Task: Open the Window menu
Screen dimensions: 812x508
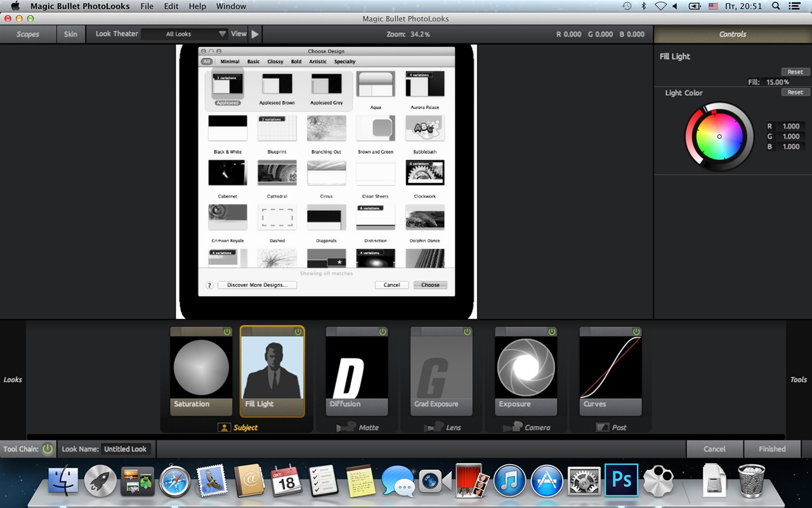Action: pyautogui.click(x=232, y=6)
